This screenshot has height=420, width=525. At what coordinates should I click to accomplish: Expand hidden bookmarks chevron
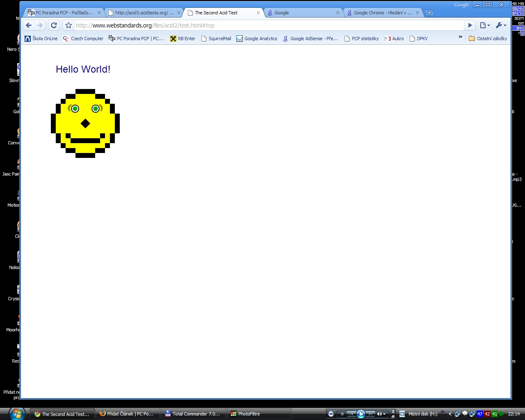tap(460, 37)
